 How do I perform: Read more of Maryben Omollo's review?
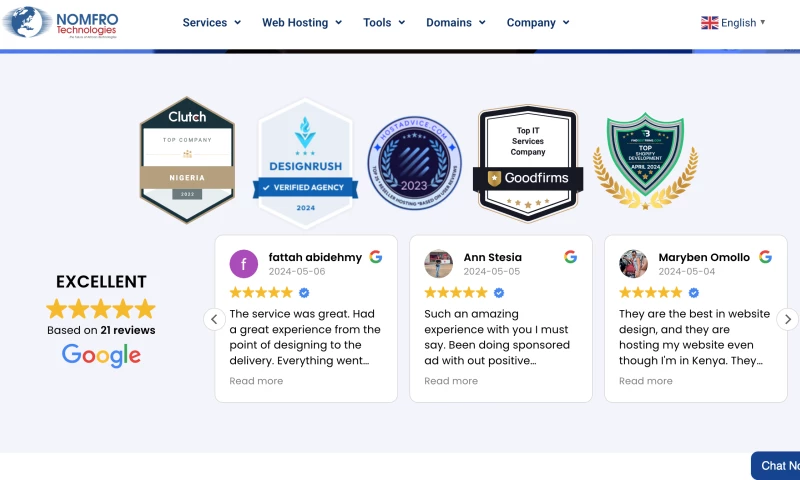tap(646, 381)
